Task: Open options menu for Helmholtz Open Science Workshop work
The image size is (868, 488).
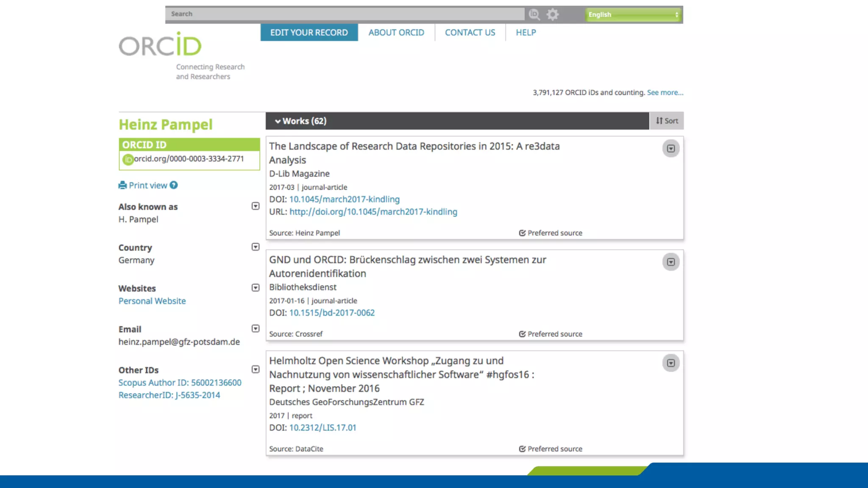Action: pyautogui.click(x=670, y=363)
